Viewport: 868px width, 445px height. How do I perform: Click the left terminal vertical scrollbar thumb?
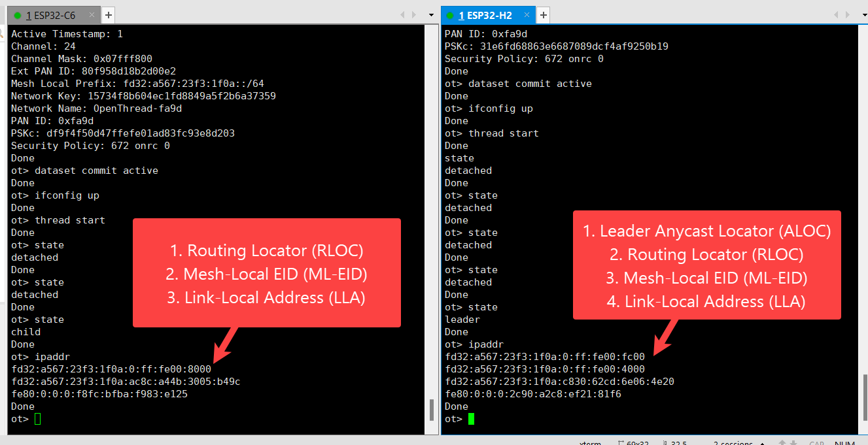pos(431,410)
